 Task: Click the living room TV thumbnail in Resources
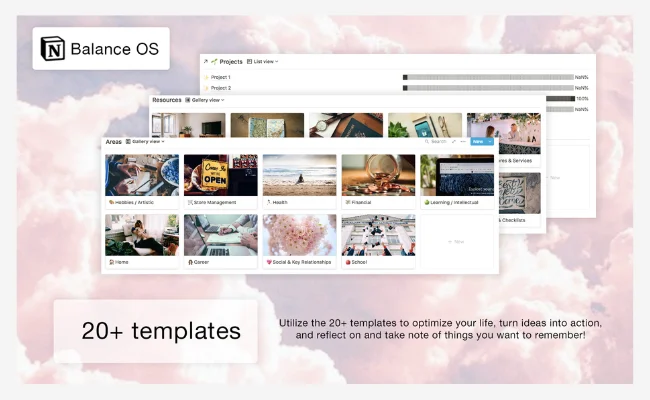[189, 125]
